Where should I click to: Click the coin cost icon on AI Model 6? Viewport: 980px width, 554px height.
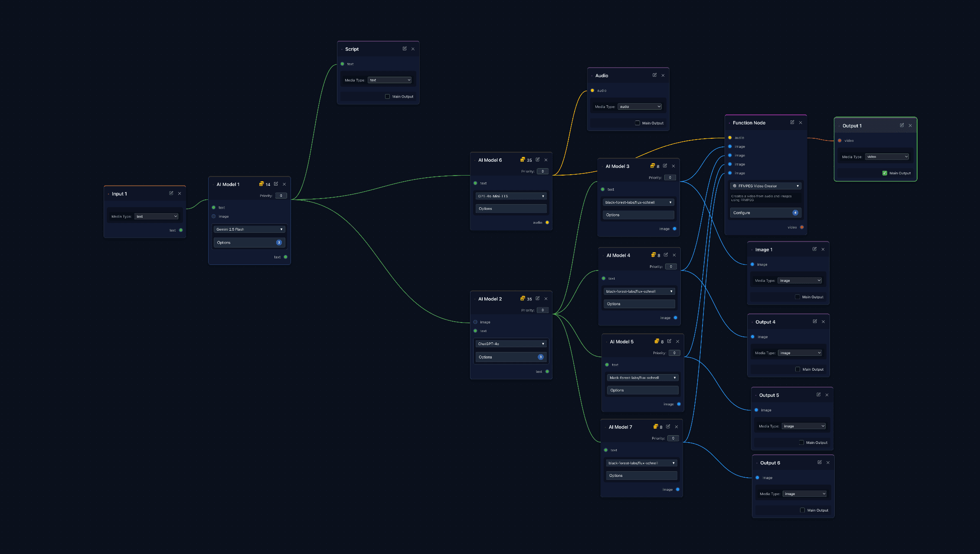coord(523,160)
